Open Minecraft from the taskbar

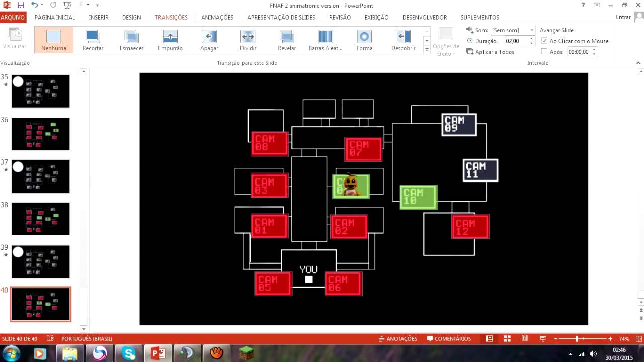pyautogui.click(x=246, y=353)
